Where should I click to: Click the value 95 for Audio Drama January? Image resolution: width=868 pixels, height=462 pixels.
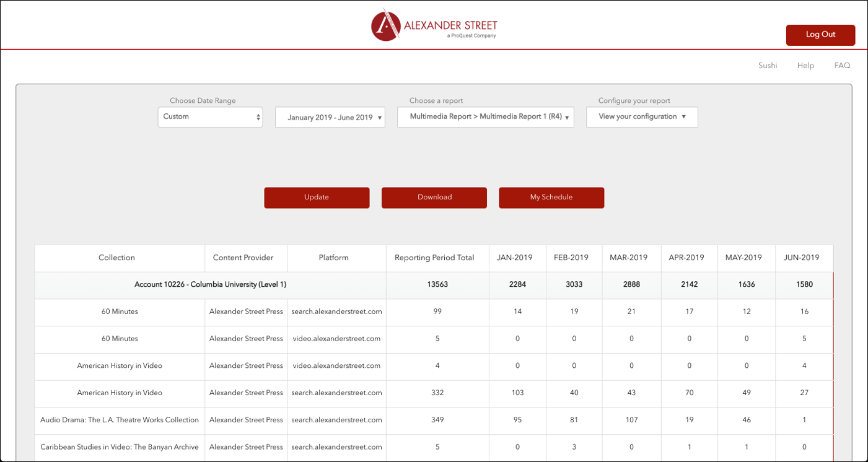pyautogui.click(x=517, y=420)
